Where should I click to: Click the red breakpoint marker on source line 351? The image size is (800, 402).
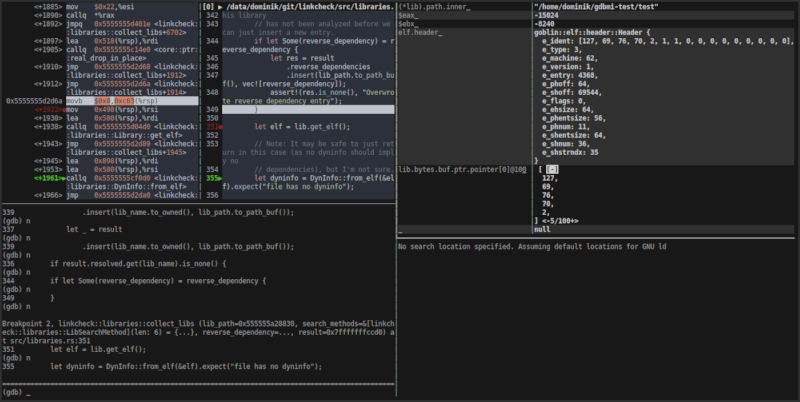[220, 127]
